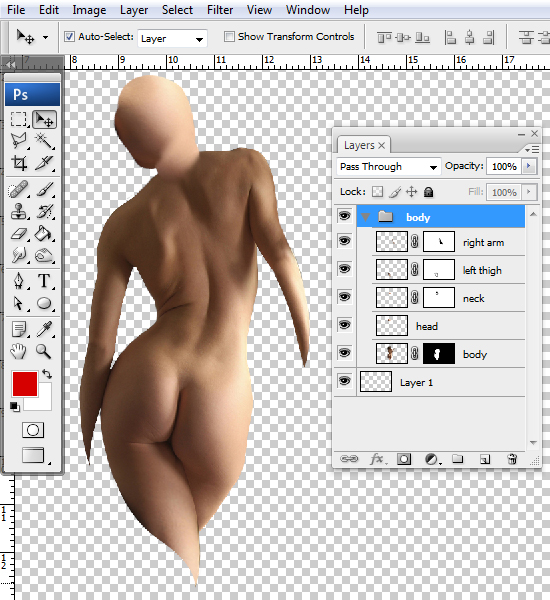Select the Crop tool
The image size is (550, 600).
[x=19, y=162]
